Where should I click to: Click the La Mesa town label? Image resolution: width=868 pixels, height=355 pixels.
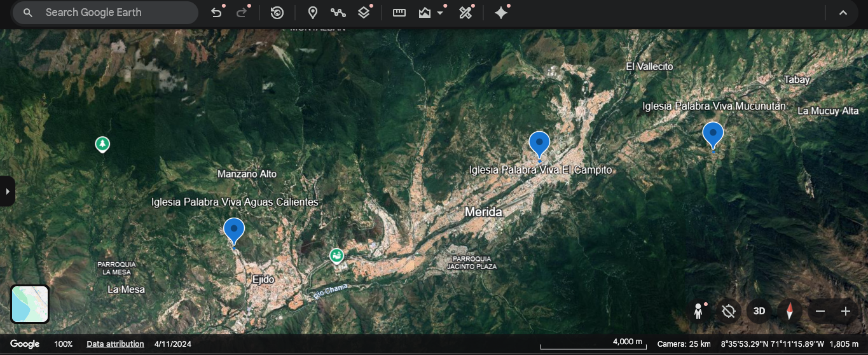point(126,289)
